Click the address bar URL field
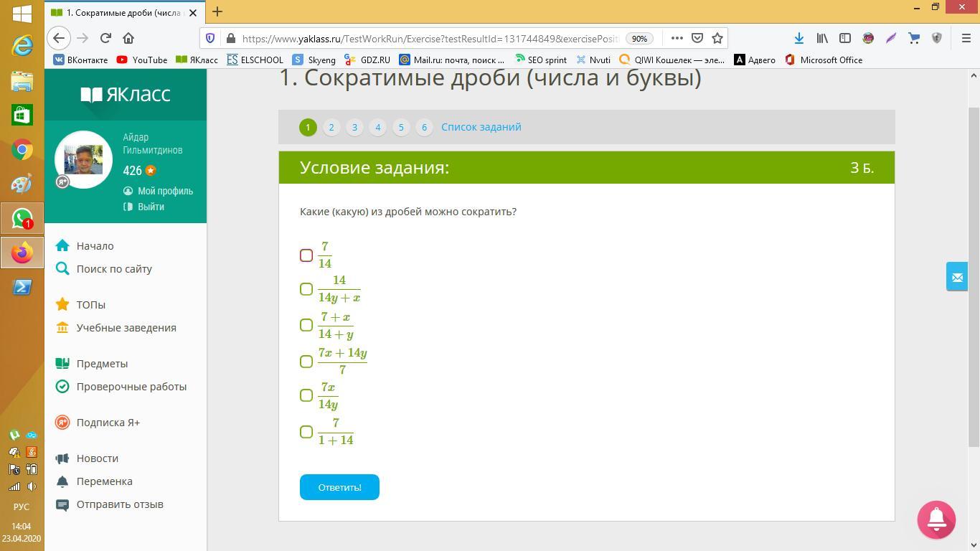 [430, 38]
